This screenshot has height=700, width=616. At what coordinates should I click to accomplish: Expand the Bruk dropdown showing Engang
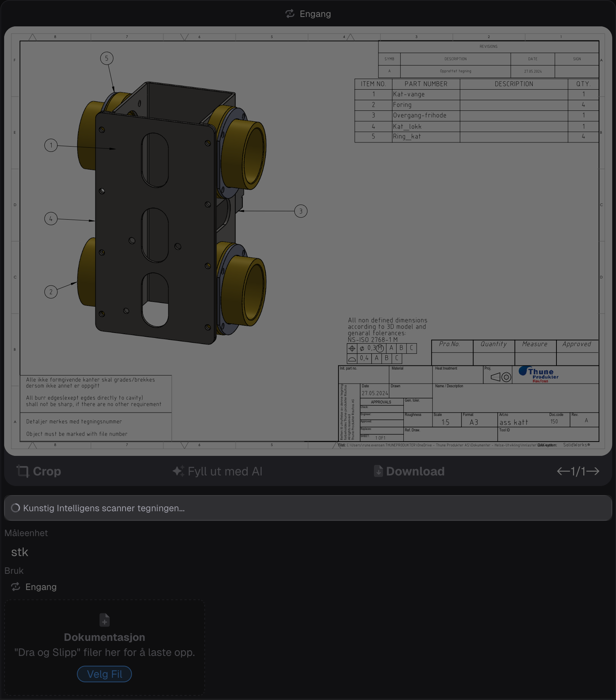[x=41, y=587]
